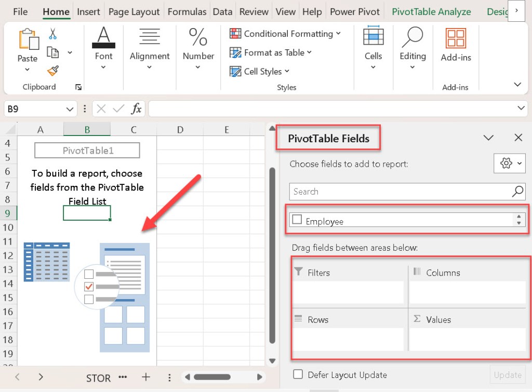Screen dimensions: 532x392
Task: Open the Editing group
Action: click(x=413, y=48)
